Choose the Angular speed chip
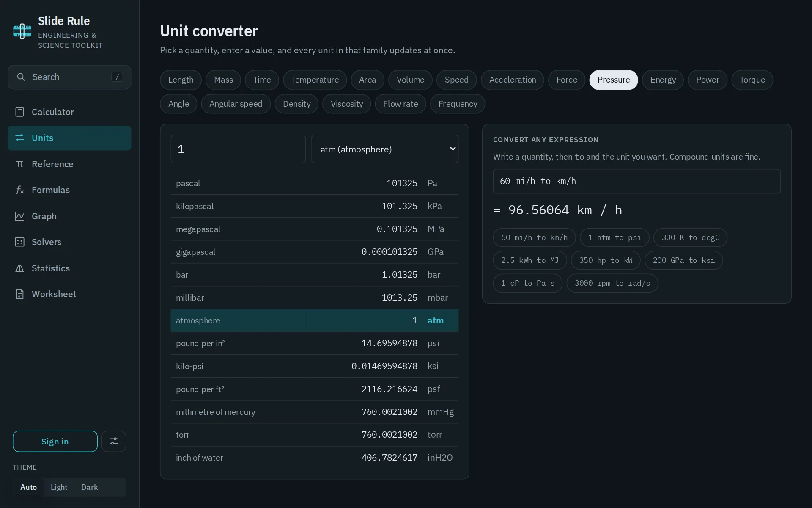812x508 pixels. [236, 104]
